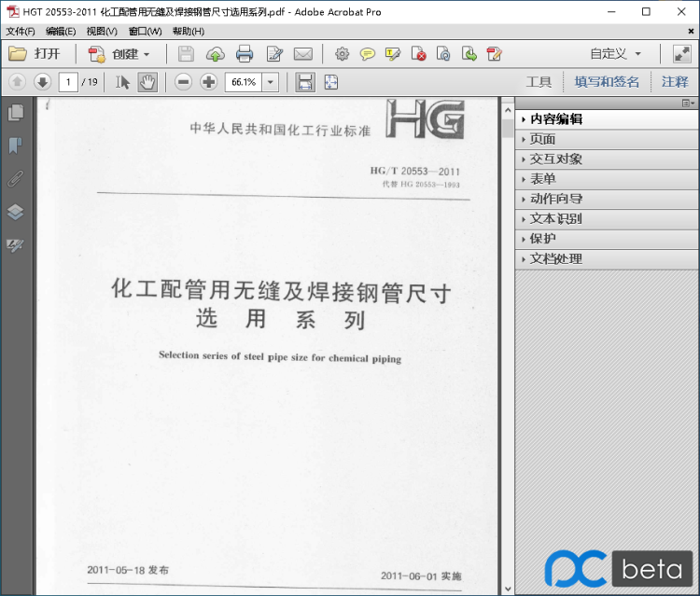Image resolution: width=700 pixels, height=596 pixels.
Task: Click the Send email envelope icon
Action: tap(303, 54)
